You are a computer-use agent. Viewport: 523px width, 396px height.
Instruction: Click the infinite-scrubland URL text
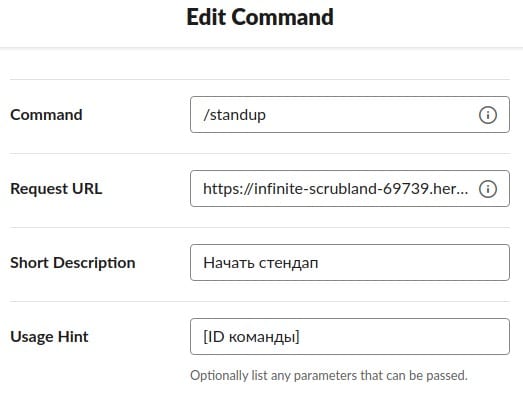click(336, 189)
